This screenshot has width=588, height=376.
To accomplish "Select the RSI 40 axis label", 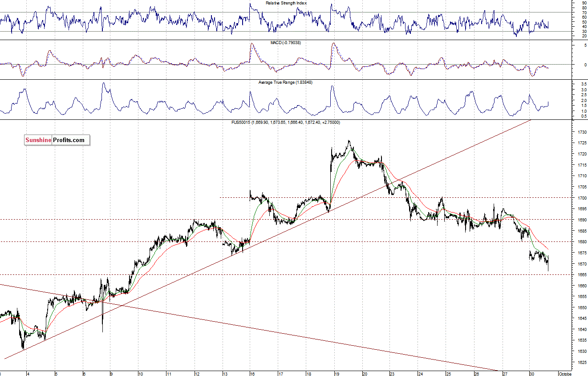I will pyautogui.click(x=584, y=27).
